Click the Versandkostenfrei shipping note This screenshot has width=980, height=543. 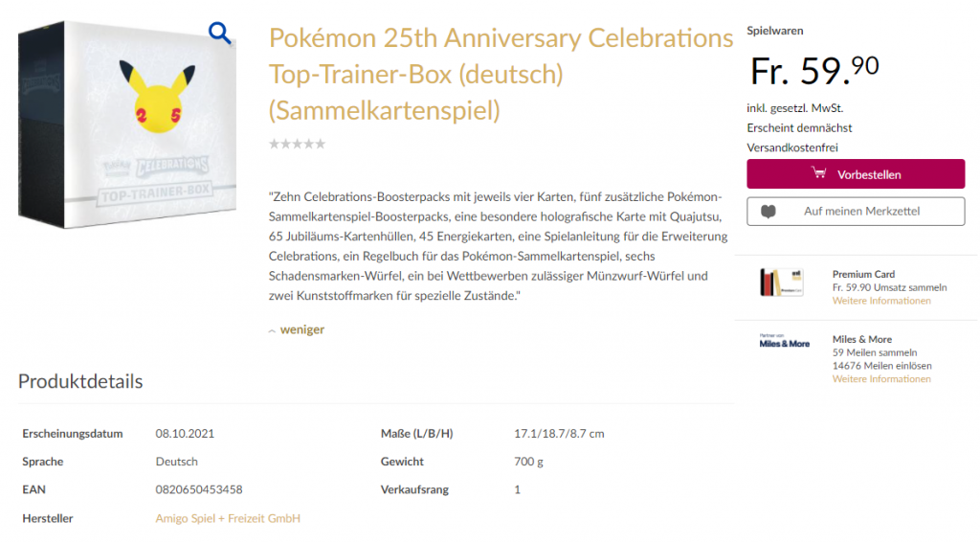point(792,147)
